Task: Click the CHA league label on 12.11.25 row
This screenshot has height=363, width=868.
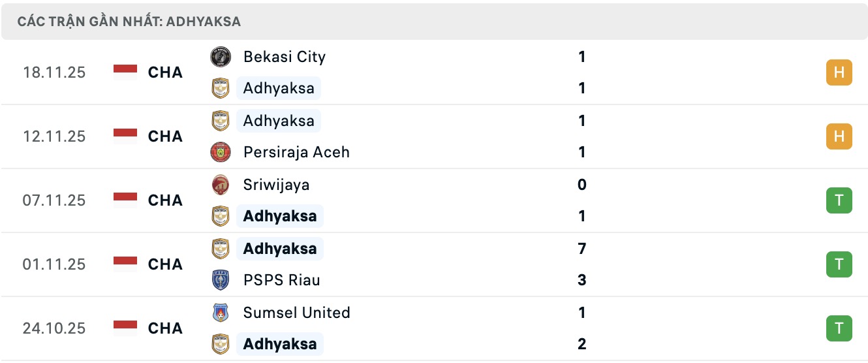Action: click(165, 136)
